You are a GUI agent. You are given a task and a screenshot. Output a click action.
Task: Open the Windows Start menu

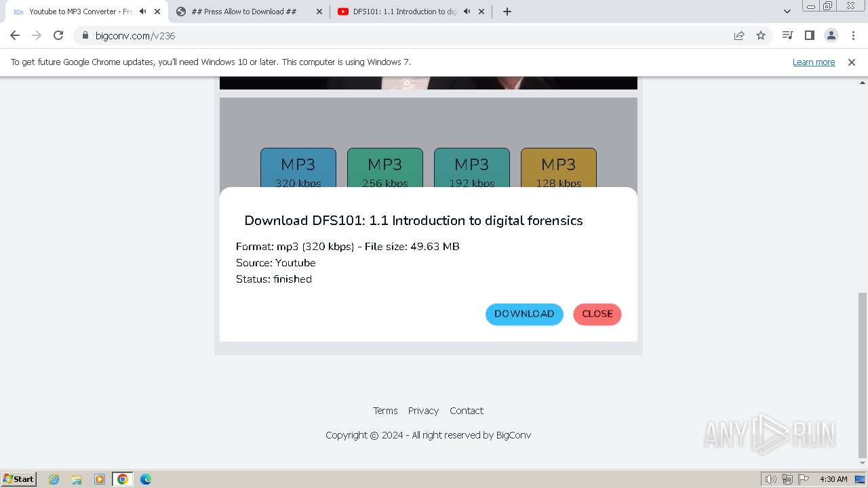[x=18, y=479]
